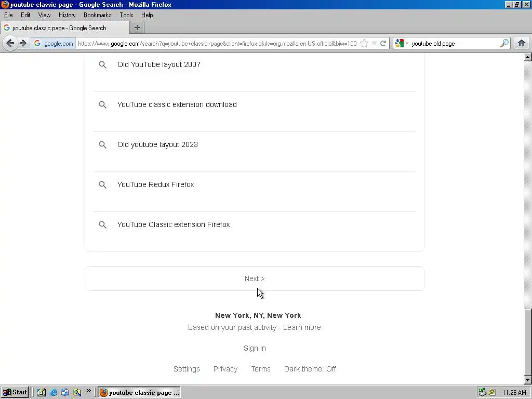Screen dimensions: 532x399
Task: Open the Privacy footer link
Action: tap(225, 369)
